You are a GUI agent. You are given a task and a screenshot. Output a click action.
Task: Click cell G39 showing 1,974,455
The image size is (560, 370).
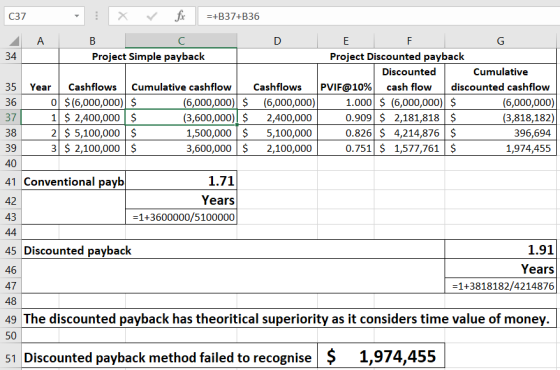tap(501, 148)
